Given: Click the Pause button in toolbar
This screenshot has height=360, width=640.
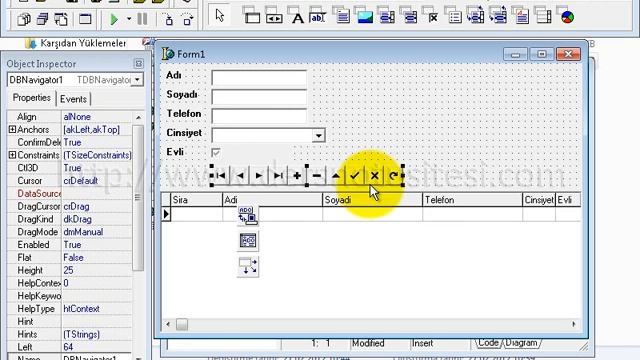Looking at the screenshot, I should click(x=142, y=19).
